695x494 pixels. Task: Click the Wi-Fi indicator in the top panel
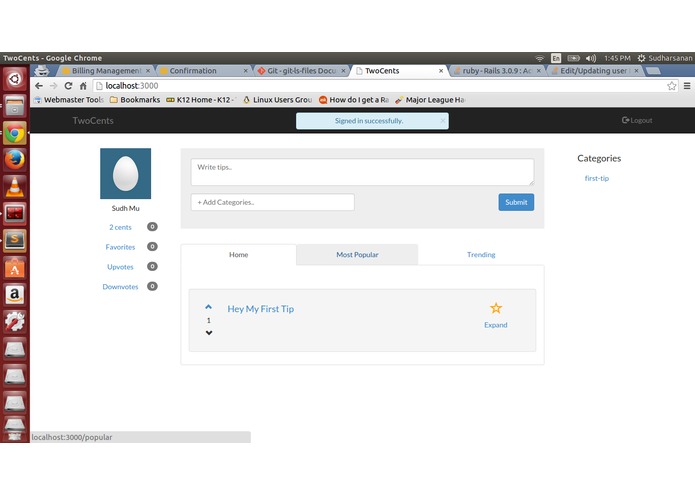click(539, 58)
